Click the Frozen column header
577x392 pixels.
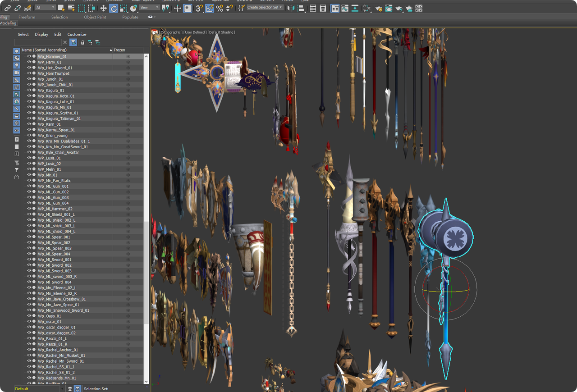(x=128, y=50)
